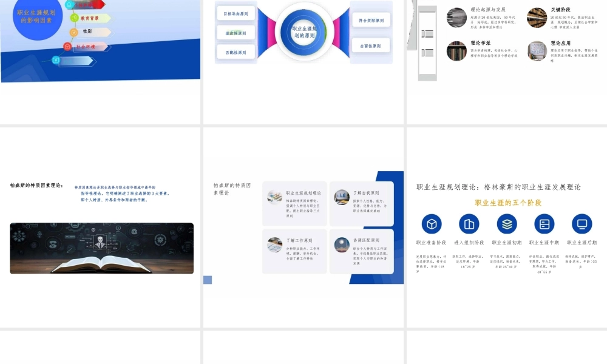The image size is (607, 364).
Task: Click the 职业生涯中期 label
Action: tap(544, 243)
